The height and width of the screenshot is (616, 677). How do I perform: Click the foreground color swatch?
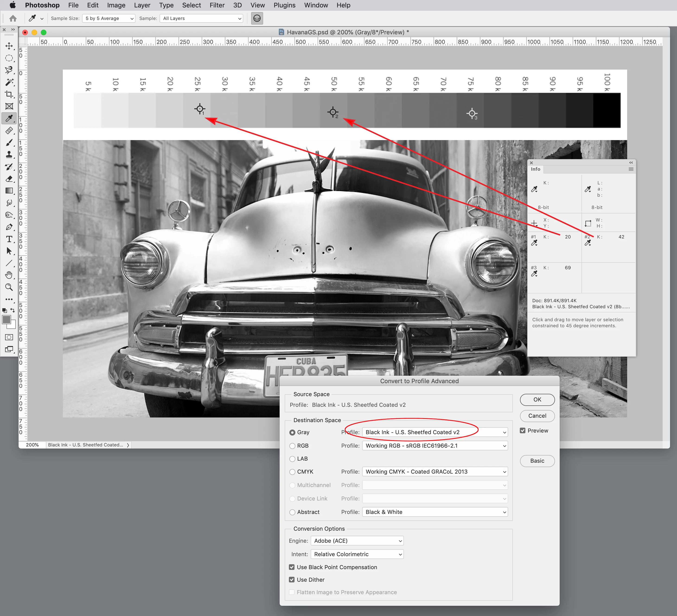(x=6, y=320)
